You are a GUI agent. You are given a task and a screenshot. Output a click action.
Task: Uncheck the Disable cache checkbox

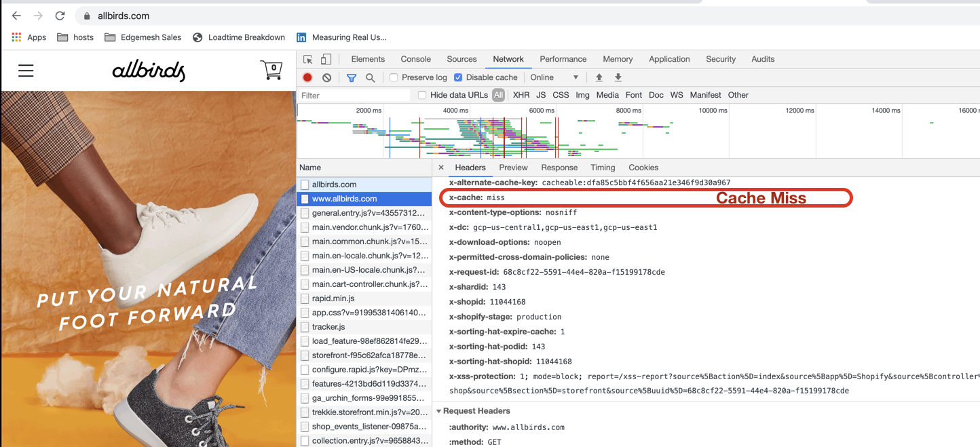pos(458,77)
